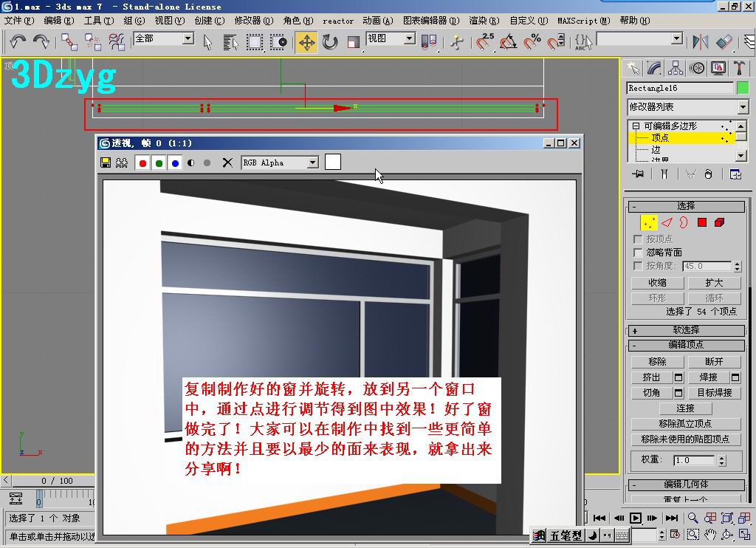Tick the 按角度 checkbox

pos(638,266)
